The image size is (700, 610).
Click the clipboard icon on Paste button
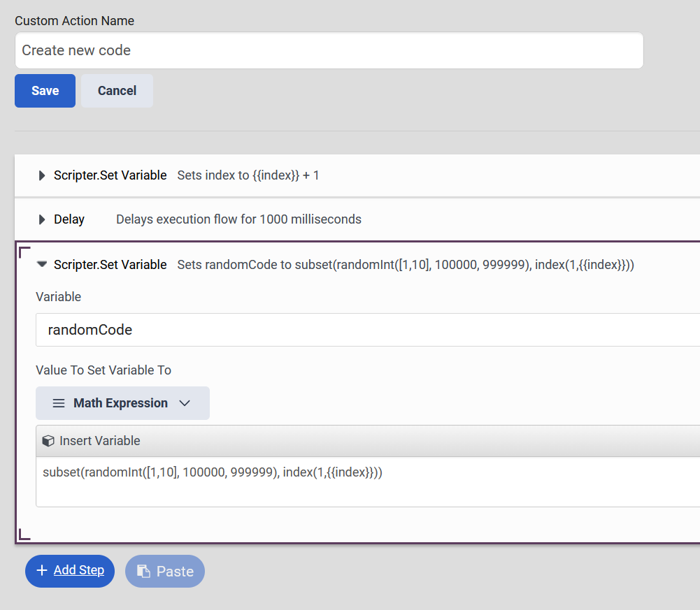click(143, 572)
